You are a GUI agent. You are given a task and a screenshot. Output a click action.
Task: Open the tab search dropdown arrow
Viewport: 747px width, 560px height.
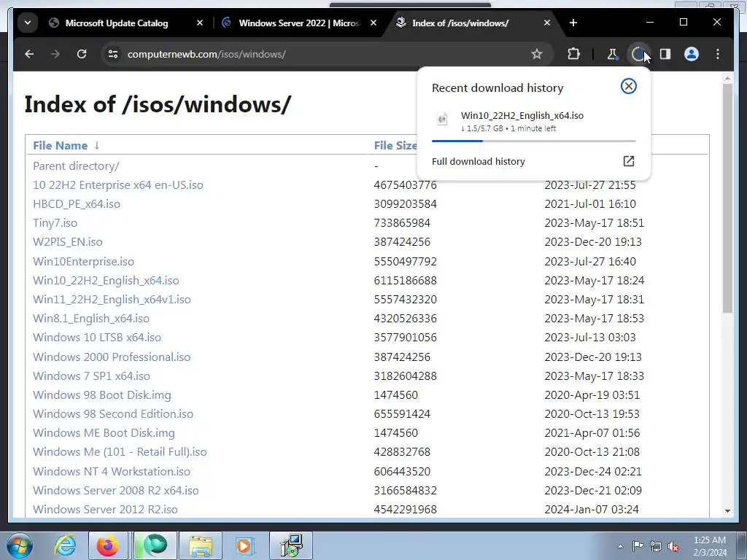pos(28,23)
